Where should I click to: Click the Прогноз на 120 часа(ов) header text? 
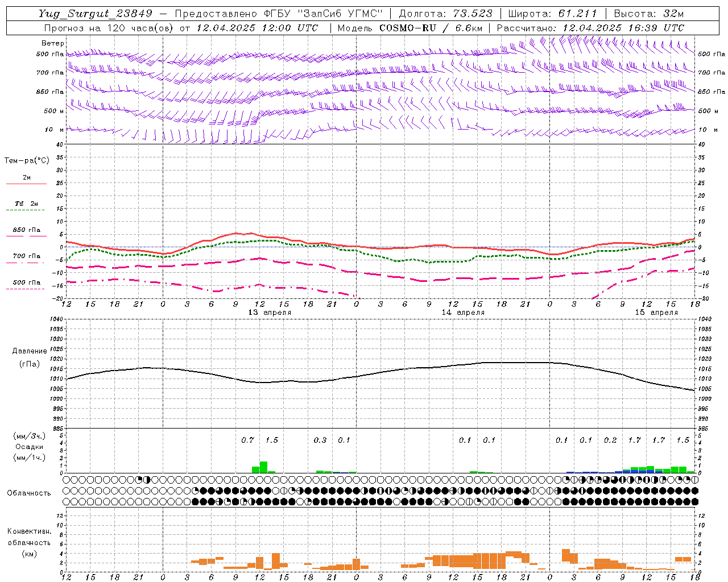(109, 28)
